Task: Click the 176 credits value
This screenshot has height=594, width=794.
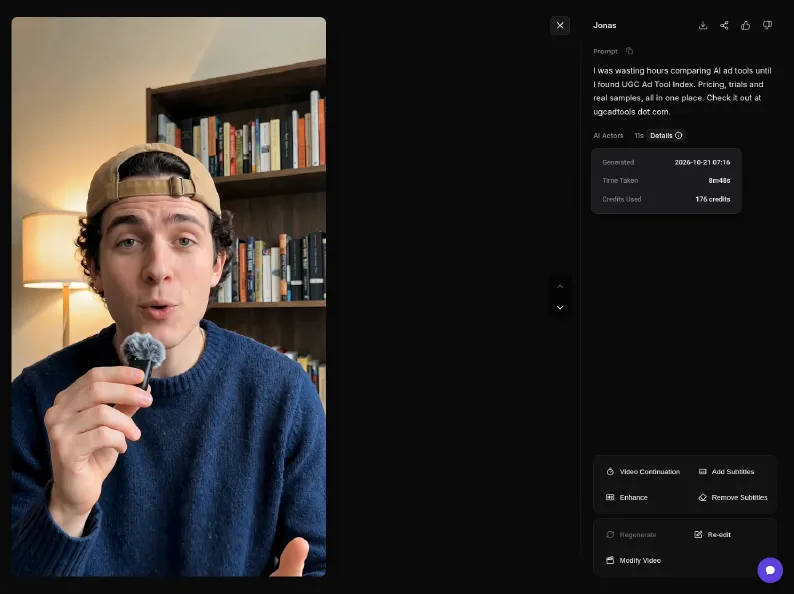Action: click(x=712, y=200)
